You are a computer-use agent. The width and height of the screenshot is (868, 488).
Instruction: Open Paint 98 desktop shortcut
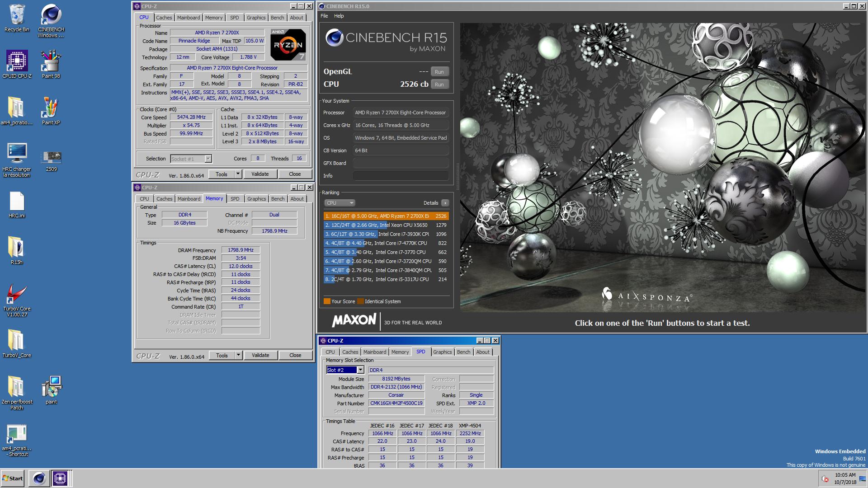pos(51,64)
